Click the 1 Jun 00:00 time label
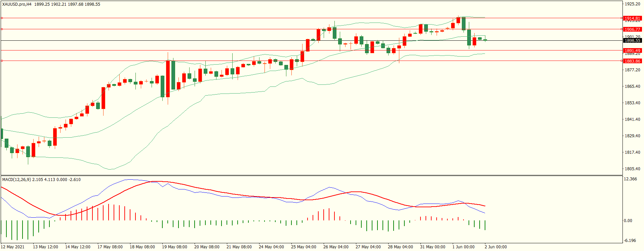This screenshot has width=644, height=251. [x=464, y=247]
